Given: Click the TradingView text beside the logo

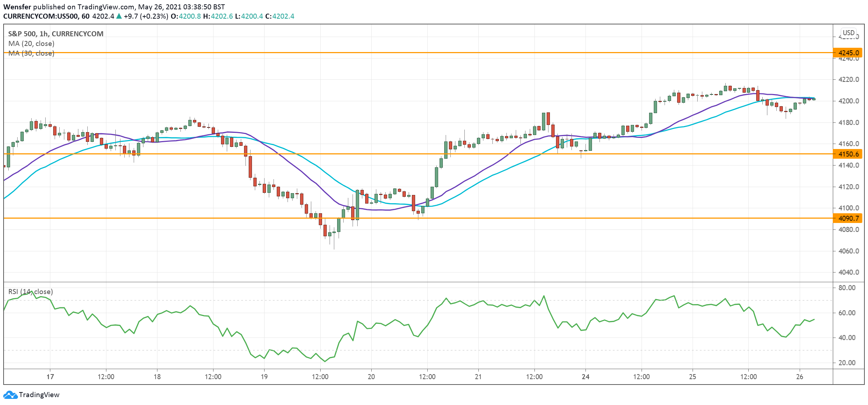Looking at the screenshot, I should tap(39, 395).
